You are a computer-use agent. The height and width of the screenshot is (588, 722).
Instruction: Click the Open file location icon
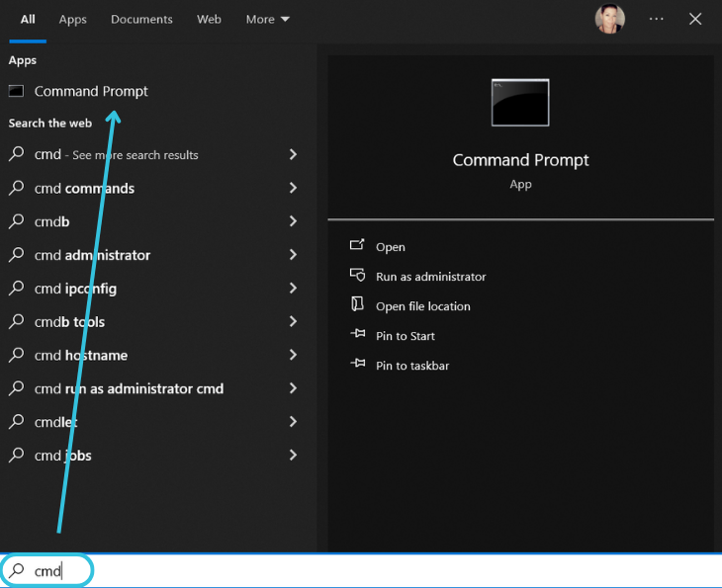pos(357,305)
